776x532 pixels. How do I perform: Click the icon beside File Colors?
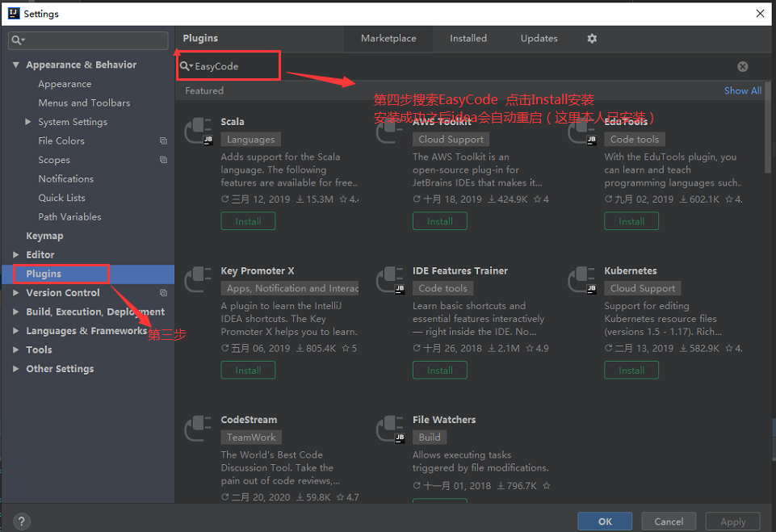click(163, 140)
